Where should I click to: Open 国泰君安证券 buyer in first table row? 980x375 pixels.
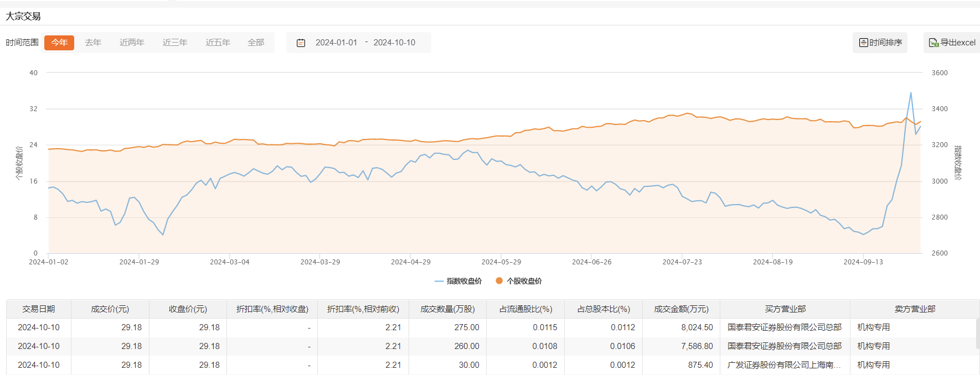point(784,327)
